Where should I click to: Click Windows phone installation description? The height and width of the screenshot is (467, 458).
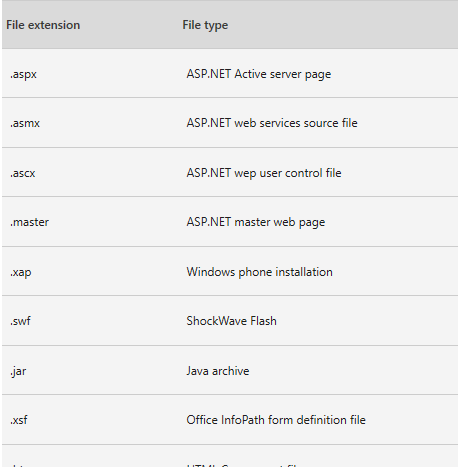[x=259, y=272]
